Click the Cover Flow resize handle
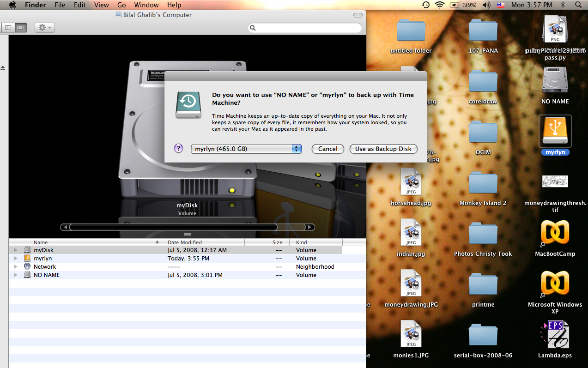The image size is (588, 368). pos(187,235)
